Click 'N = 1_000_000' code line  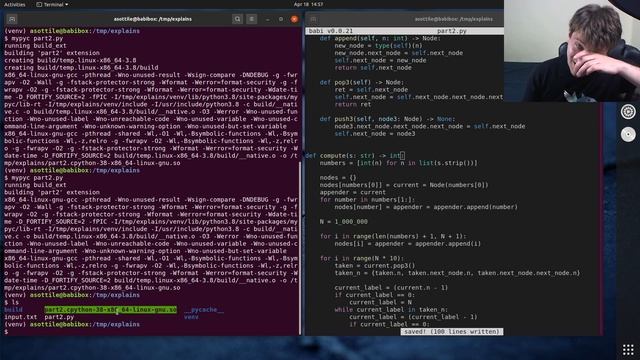(x=344, y=222)
